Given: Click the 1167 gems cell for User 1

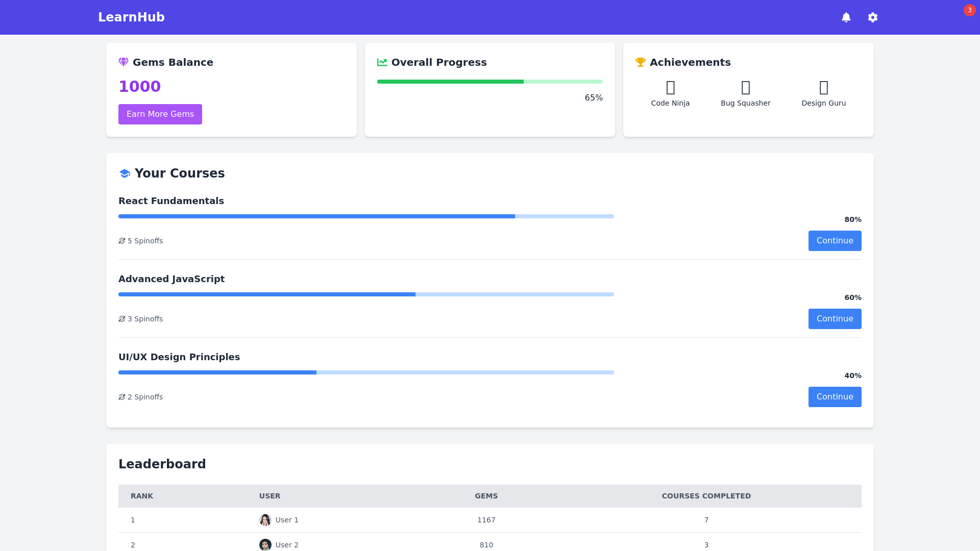Looking at the screenshot, I should click(x=486, y=520).
